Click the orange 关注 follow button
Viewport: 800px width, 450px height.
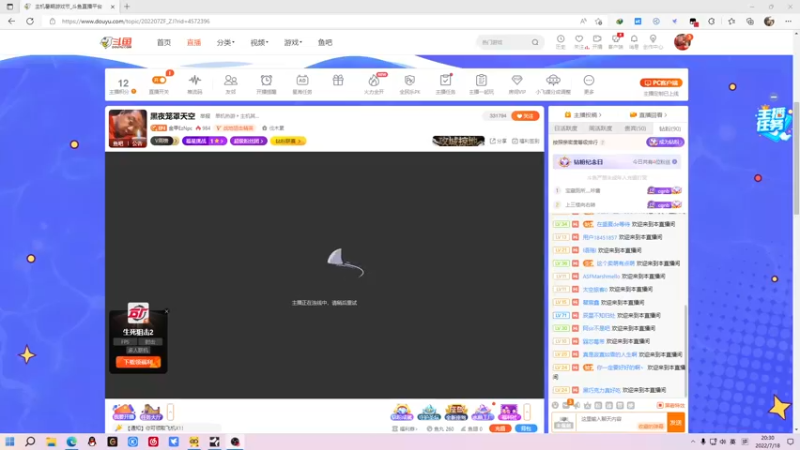[525, 116]
